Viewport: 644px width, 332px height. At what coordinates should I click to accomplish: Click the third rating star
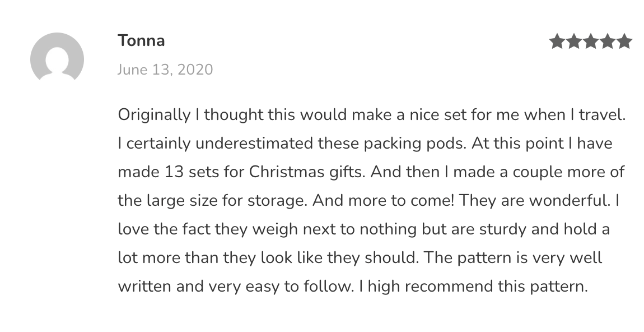click(591, 41)
